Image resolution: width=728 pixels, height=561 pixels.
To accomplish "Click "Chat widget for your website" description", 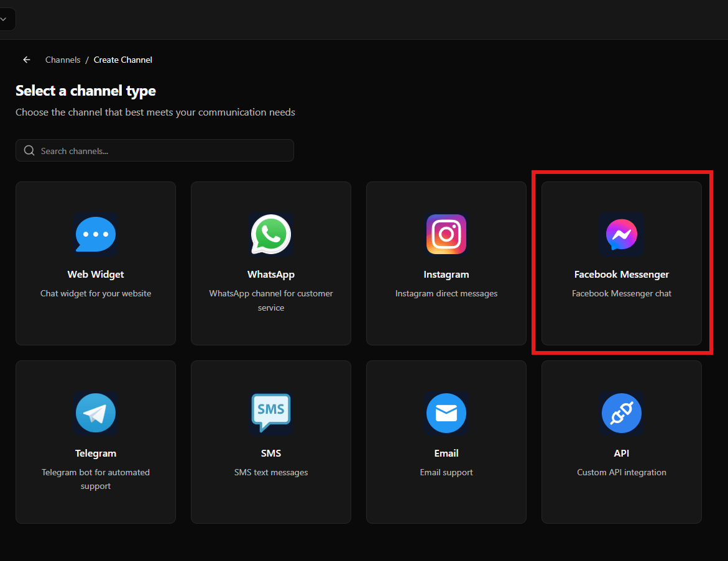I will tap(96, 293).
